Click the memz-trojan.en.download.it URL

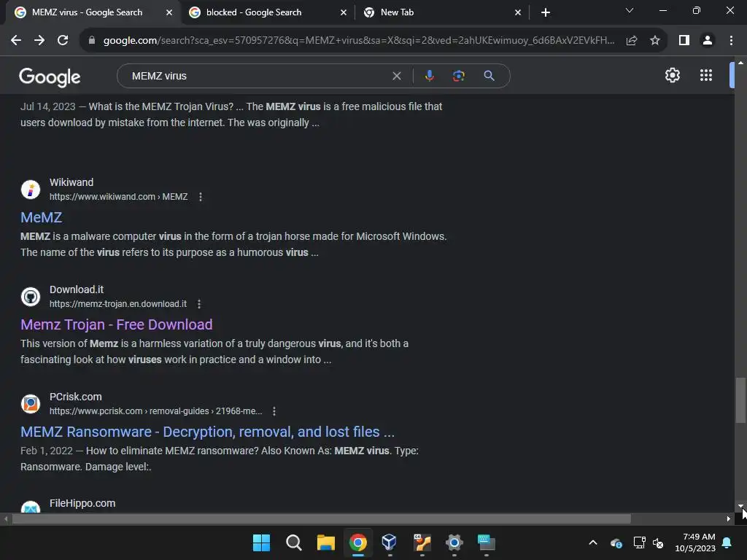tap(118, 304)
